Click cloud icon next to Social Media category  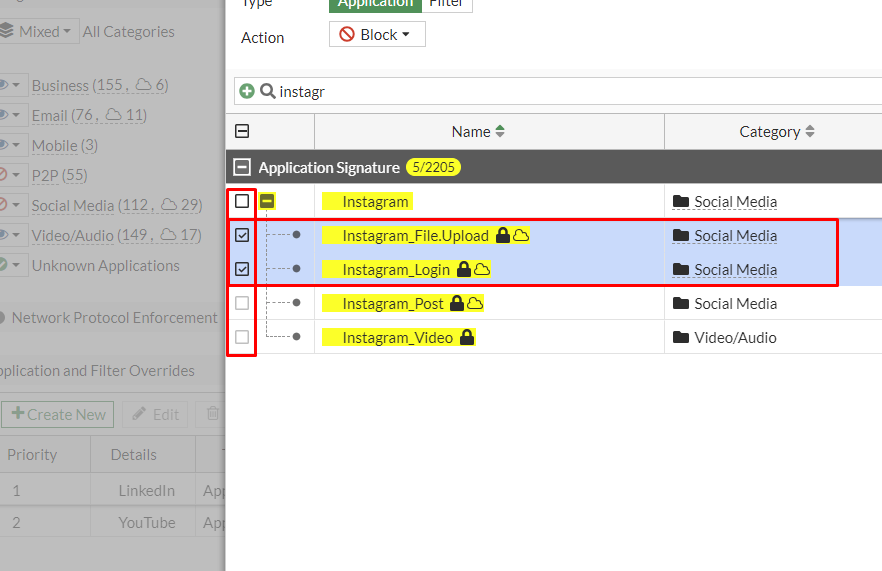169,205
